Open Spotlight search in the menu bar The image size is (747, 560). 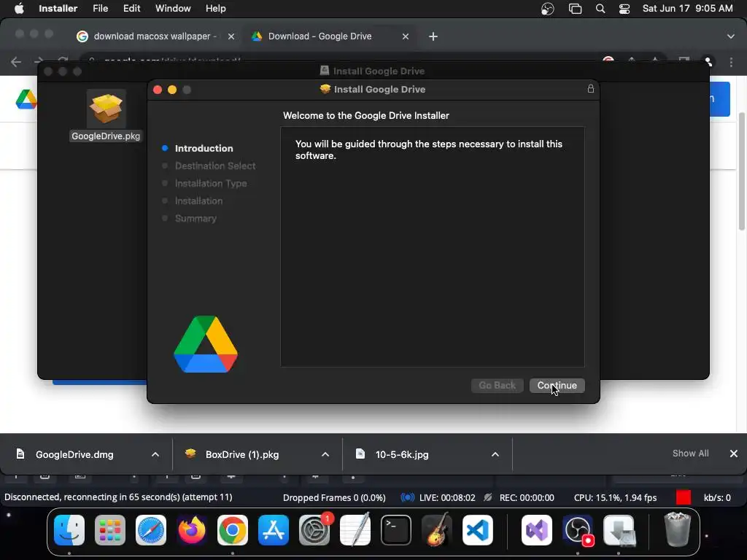coord(600,9)
